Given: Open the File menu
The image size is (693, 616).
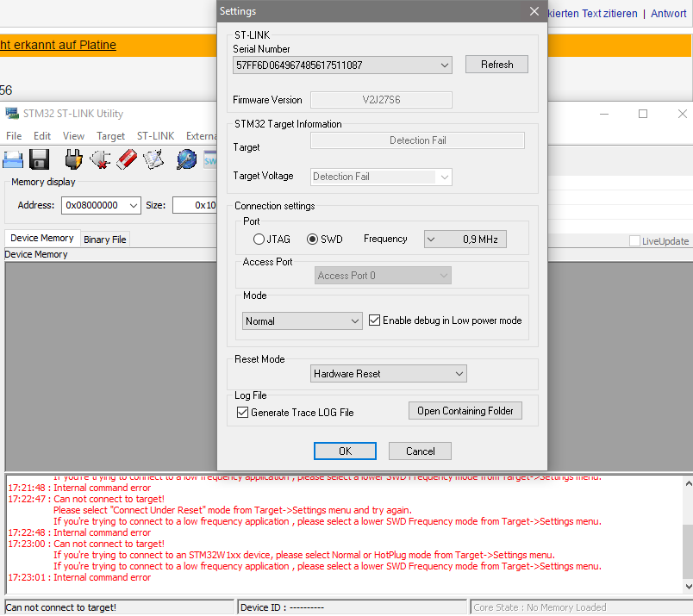Looking at the screenshot, I should point(14,136).
